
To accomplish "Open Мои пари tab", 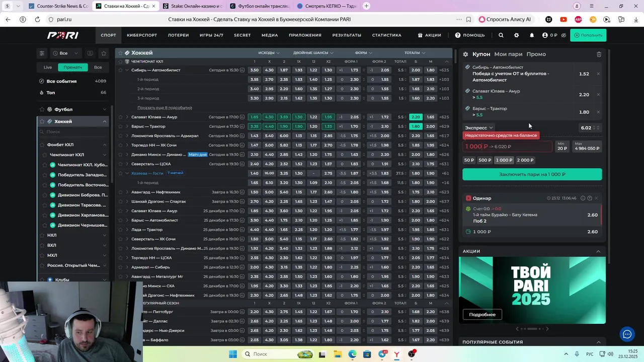I will 508,54.
